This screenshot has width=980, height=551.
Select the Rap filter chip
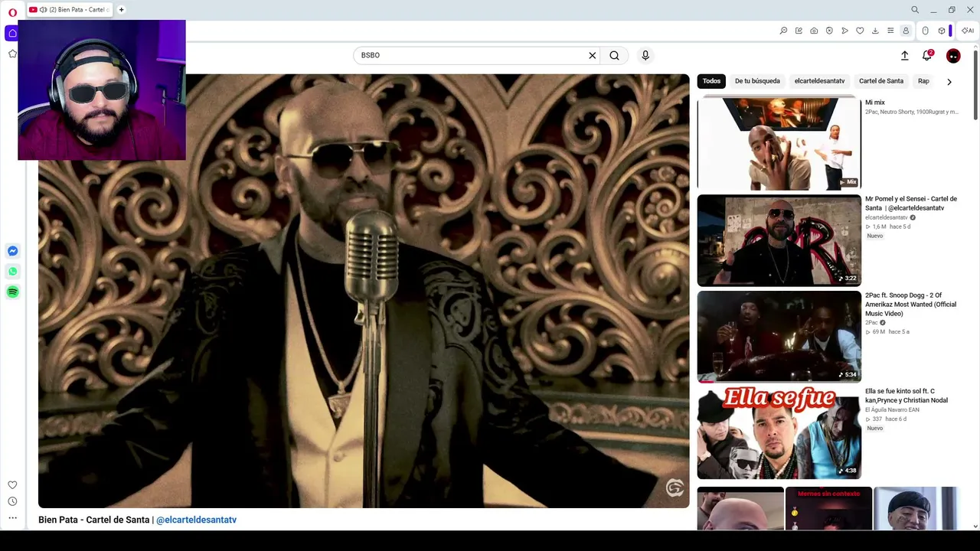tap(923, 81)
